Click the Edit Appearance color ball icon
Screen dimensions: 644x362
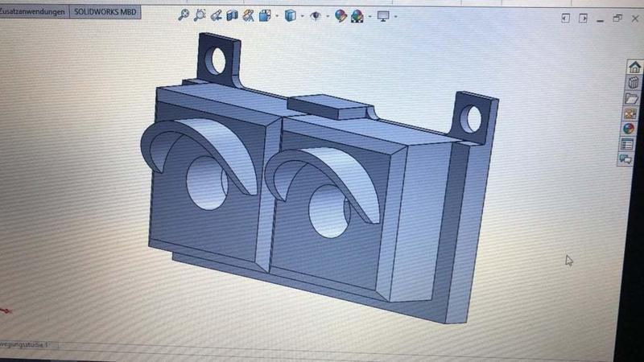click(x=341, y=16)
